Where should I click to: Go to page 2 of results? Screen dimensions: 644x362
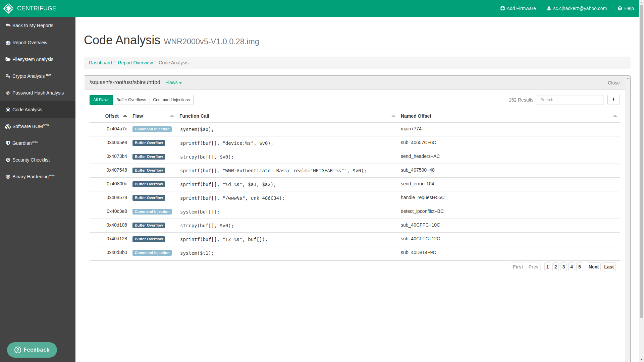[x=555, y=267]
